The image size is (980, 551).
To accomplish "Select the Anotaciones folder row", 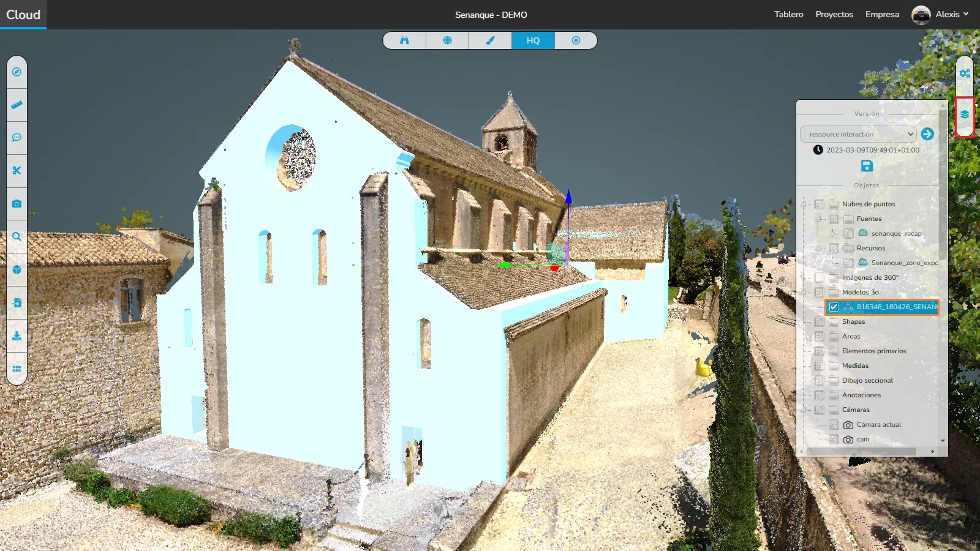I will [x=861, y=395].
